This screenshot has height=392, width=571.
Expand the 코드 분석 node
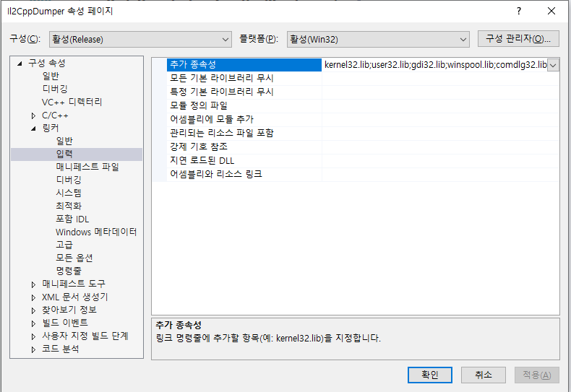pos(33,349)
